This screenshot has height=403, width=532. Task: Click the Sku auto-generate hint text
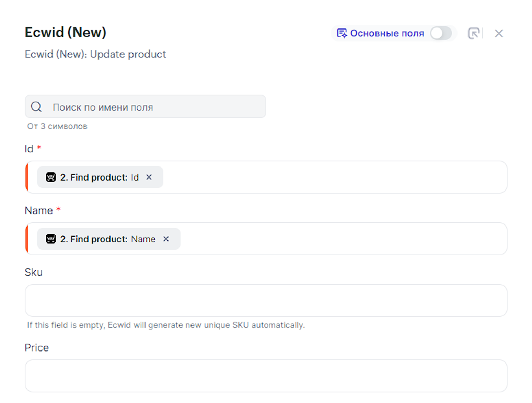166,325
